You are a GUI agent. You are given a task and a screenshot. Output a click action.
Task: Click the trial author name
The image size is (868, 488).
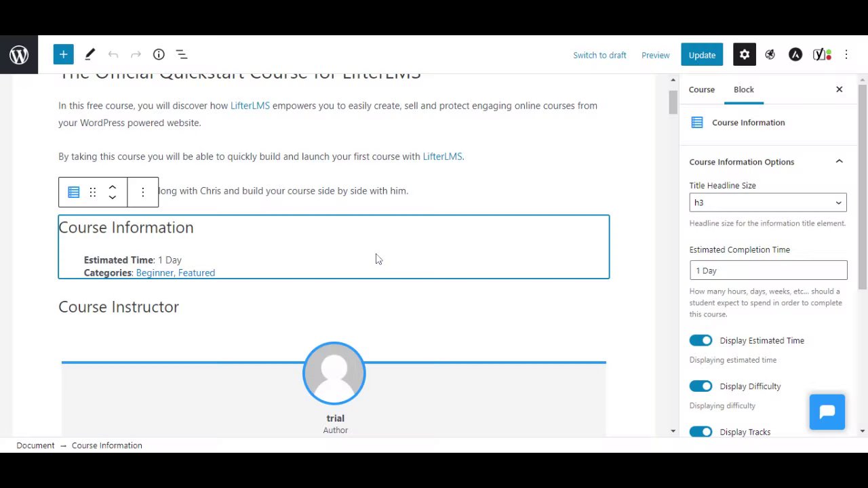pos(335,418)
